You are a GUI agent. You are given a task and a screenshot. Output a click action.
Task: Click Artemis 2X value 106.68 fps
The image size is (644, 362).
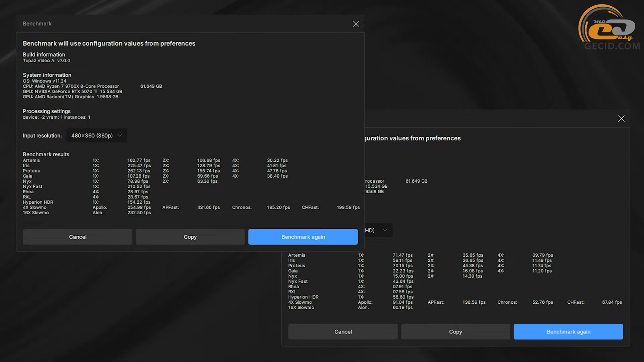coord(209,161)
